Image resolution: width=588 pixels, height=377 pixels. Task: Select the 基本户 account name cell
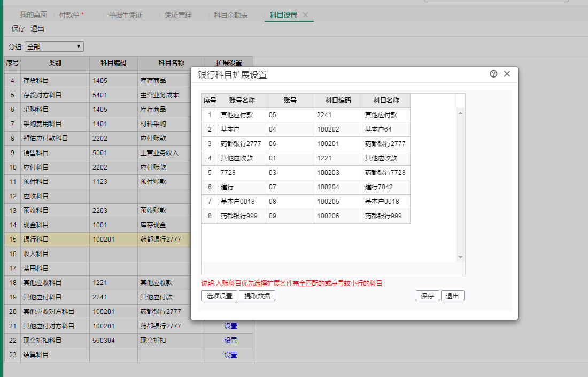[x=242, y=129]
